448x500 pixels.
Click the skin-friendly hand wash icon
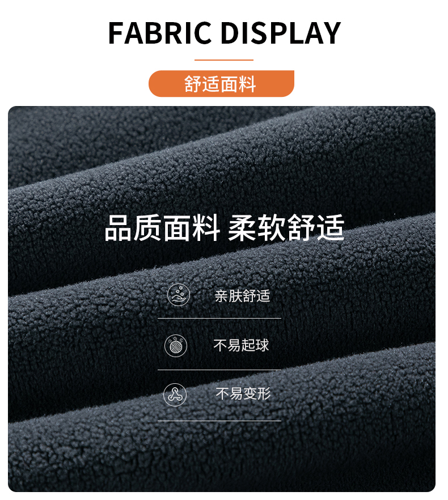point(179,295)
